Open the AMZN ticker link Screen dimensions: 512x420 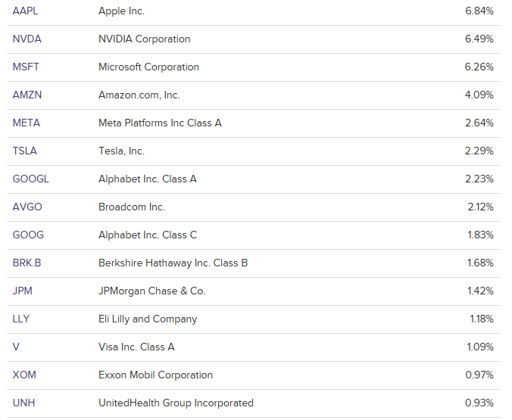[27, 95]
